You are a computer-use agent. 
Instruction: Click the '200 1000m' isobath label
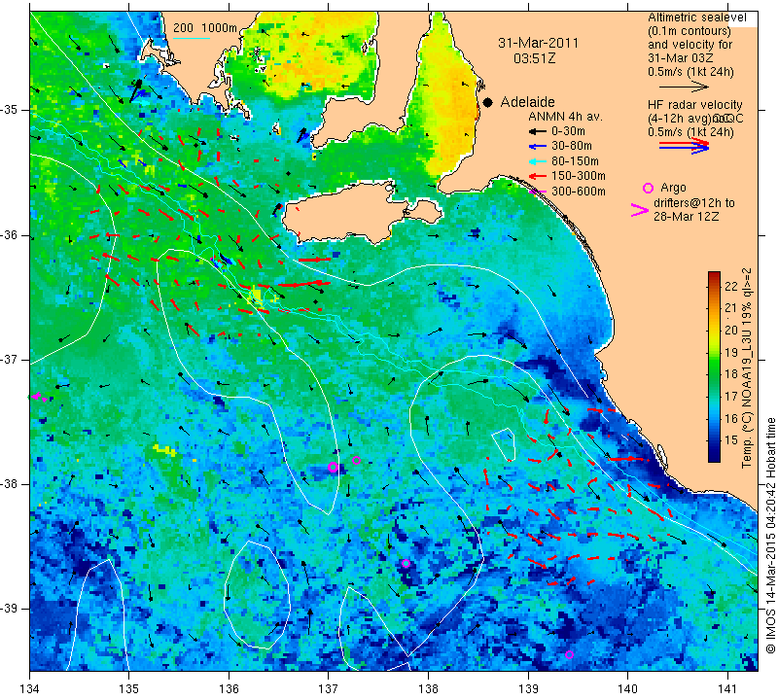click(x=205, y=28)
